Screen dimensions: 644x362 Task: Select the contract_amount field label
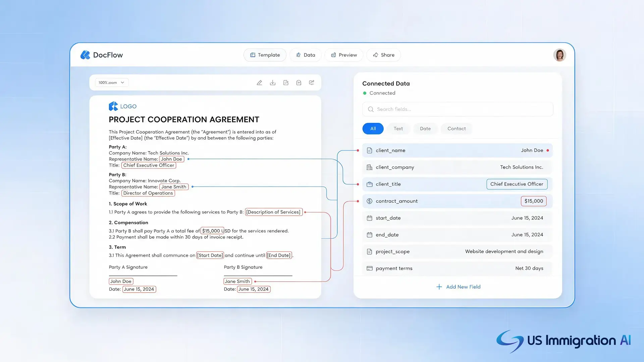(396, 201)
